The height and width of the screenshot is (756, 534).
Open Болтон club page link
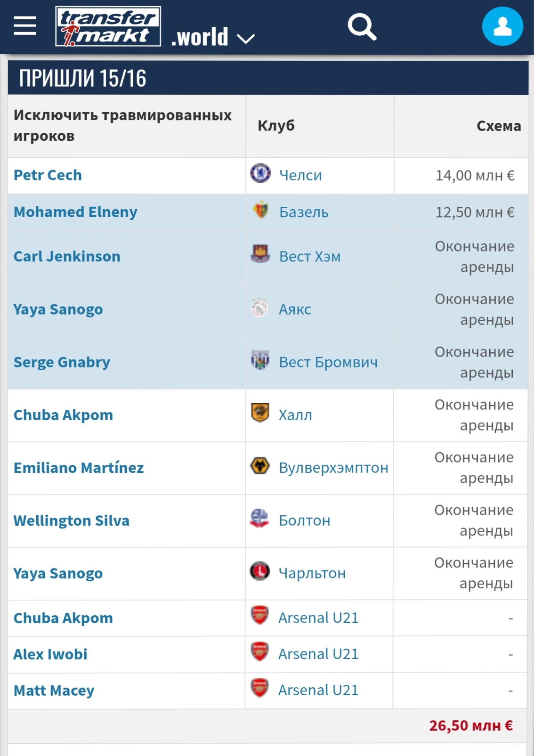[304, 520]
